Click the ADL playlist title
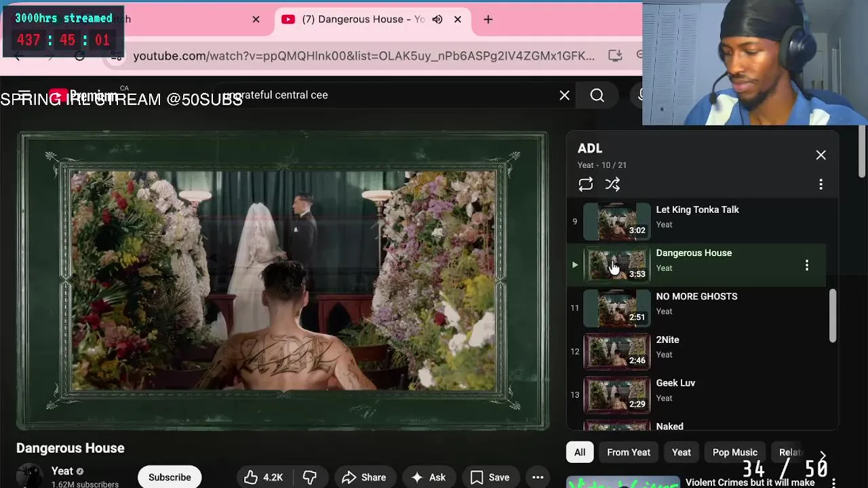 (590, 148)
